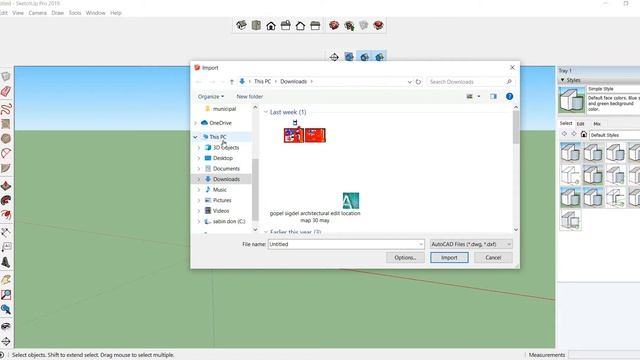Viewport: 640px width, 360px height.
Task: Open the Organize dropdown menu
Action: (x=211, y=96)
